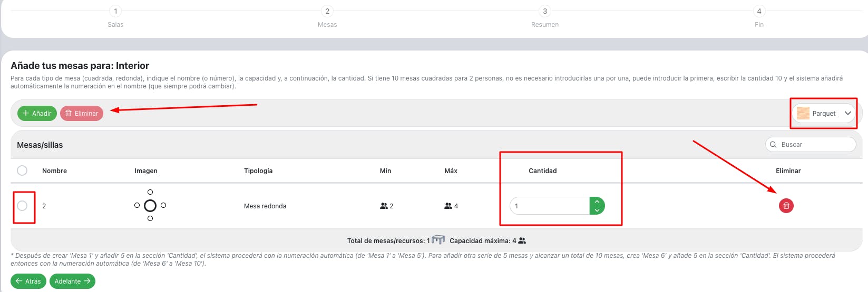Select the checkbox for table row 2
This screenshot has height=292, width=868.
(22, 206)
